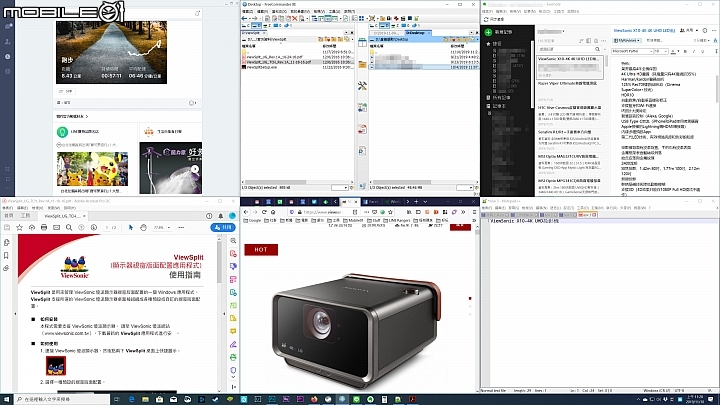Screen dimensions: 720x405
Task: Click the reload icon in Firefox
Action: [264, 212]
